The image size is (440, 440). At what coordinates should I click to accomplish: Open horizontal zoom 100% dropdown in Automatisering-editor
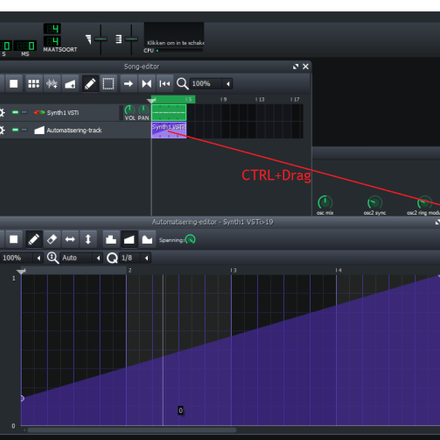tap(22, 258)
